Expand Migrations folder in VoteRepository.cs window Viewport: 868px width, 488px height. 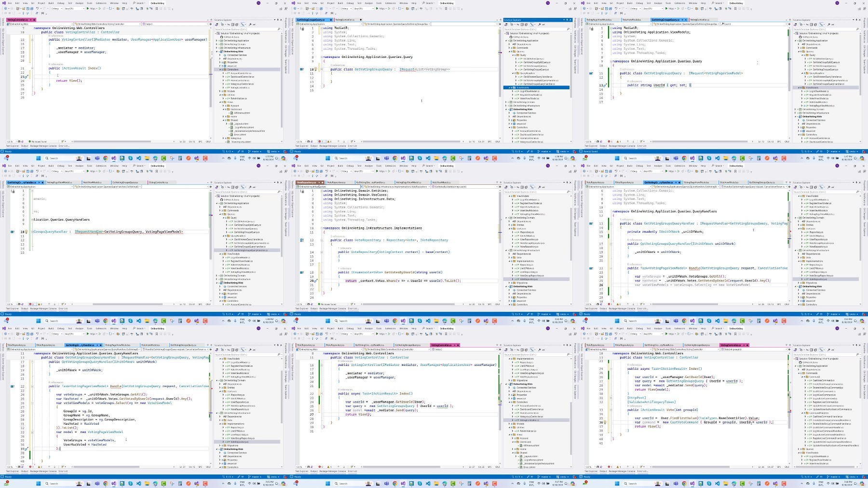click(x=509, y=283)
